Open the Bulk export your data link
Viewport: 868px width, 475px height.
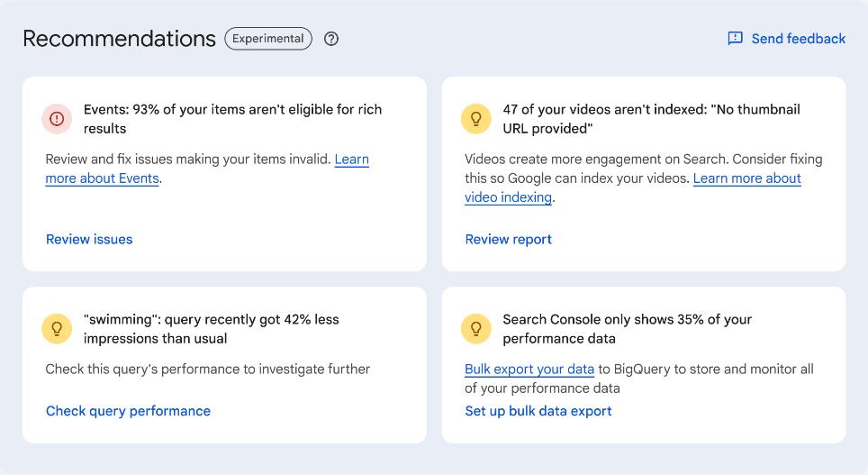tap(529, 370)
